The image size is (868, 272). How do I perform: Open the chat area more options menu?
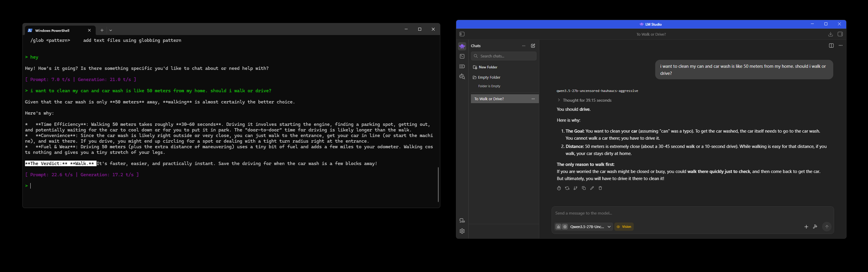[x=841, y=46]
